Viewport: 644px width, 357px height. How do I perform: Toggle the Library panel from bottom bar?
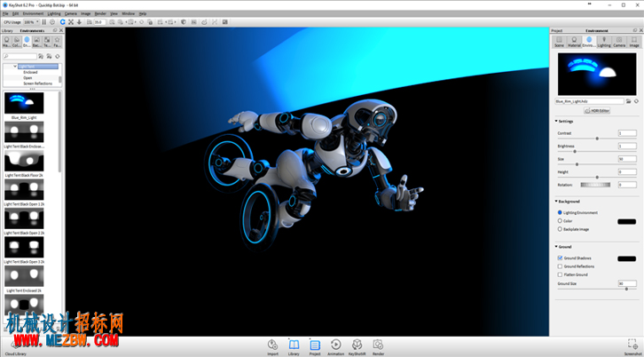tap(294, 346)
